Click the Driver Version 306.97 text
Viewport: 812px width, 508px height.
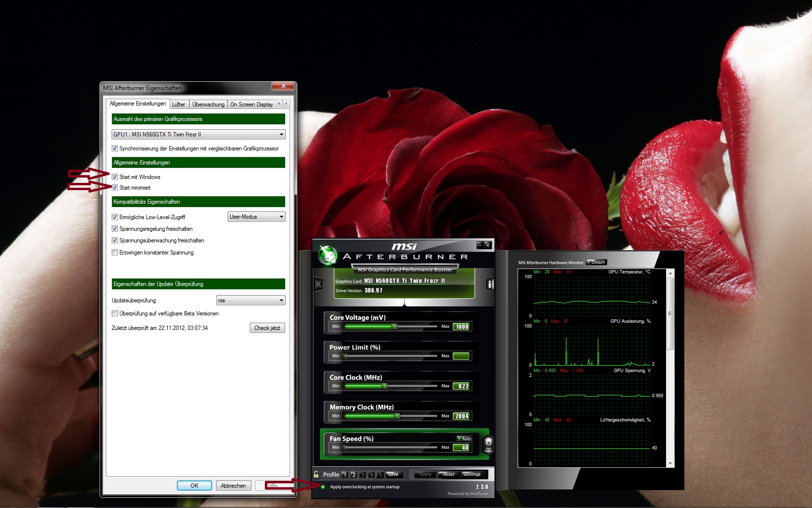click(359, 291)
